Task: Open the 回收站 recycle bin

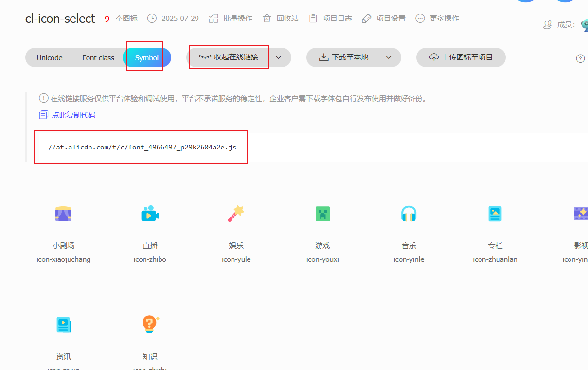Action: (280, 18)
